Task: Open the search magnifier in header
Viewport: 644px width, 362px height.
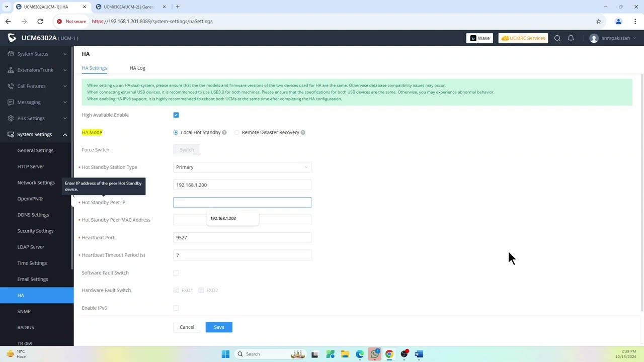Action: click(557, 38)
